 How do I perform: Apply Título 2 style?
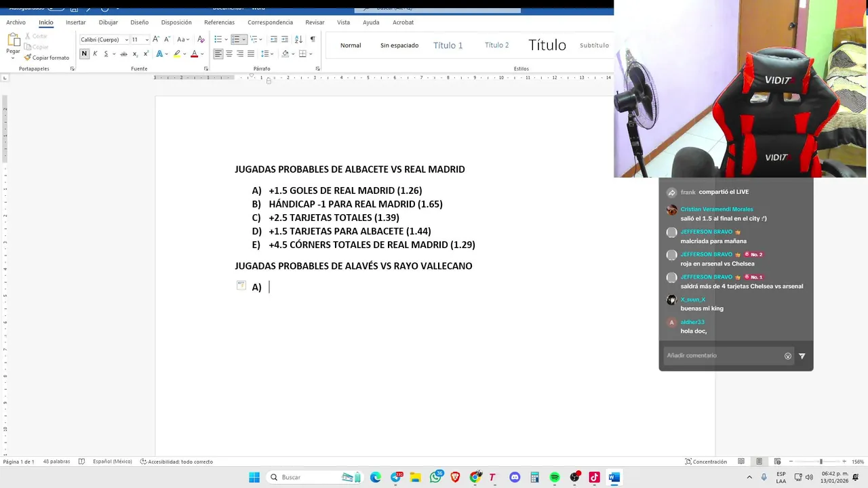tap(496, 45)
